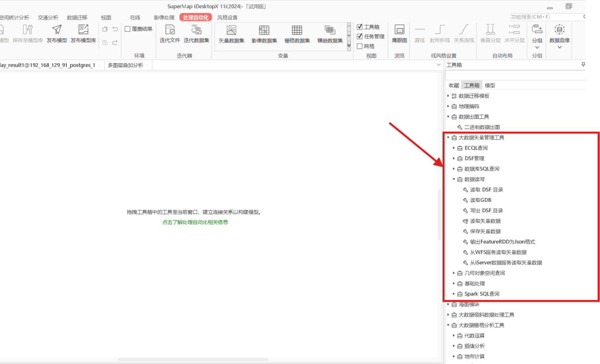This screenshot has height=364, width=600.
Task: Open the document tabs list dropdown
Action: [x=439, y=65]
